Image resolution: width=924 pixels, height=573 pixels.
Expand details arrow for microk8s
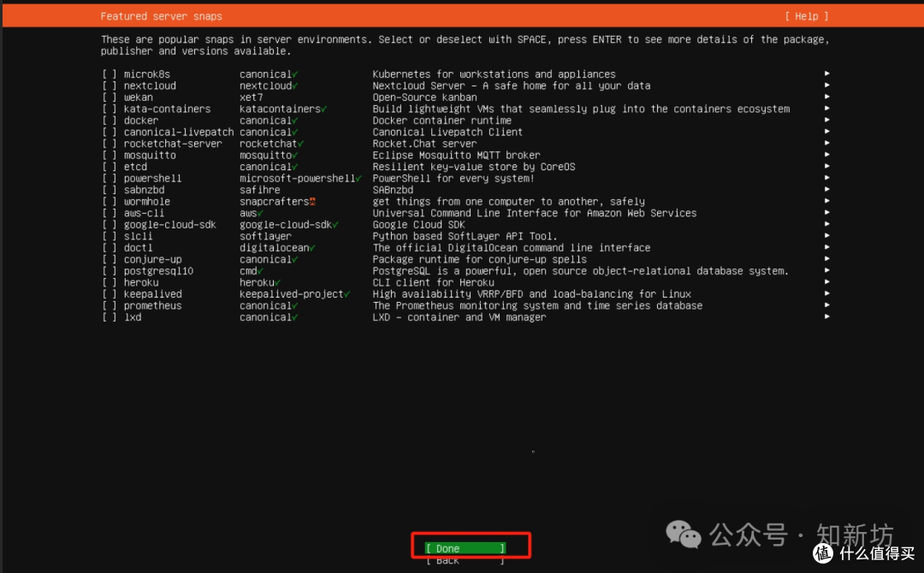click(x=826, y=74)
